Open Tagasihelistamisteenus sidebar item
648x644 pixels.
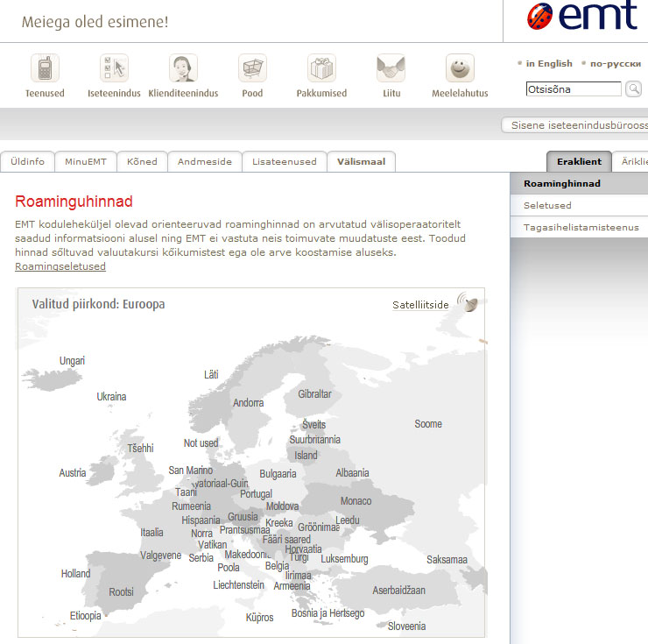click(x=579, y=227)
